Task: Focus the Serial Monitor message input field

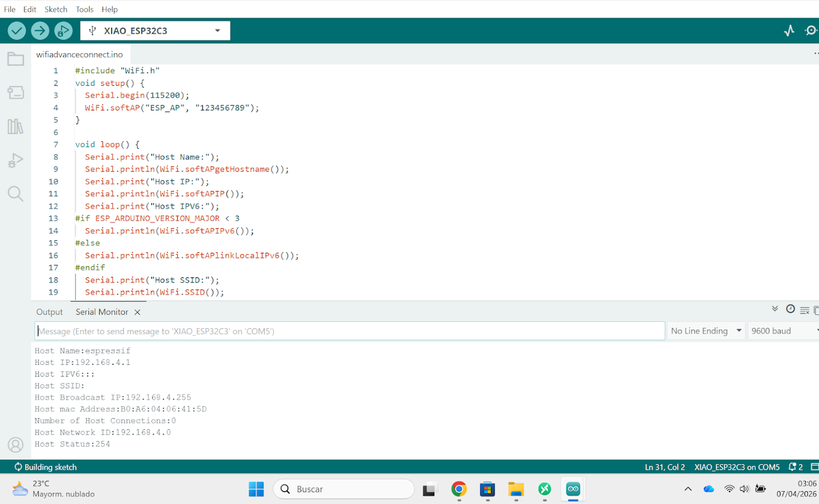Action: pyautogui.click(x=350, y=331)
